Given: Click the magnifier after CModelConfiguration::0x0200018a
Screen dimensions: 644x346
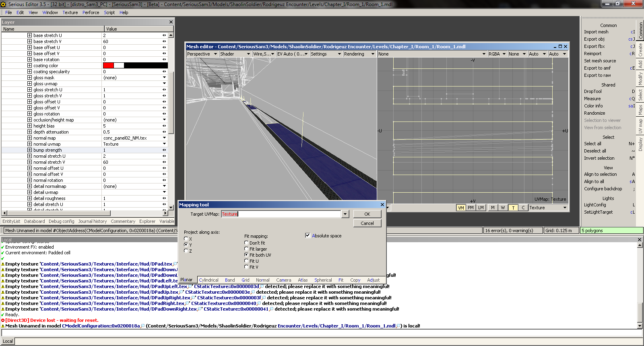Looking at the screenshot, I should 142,326.
